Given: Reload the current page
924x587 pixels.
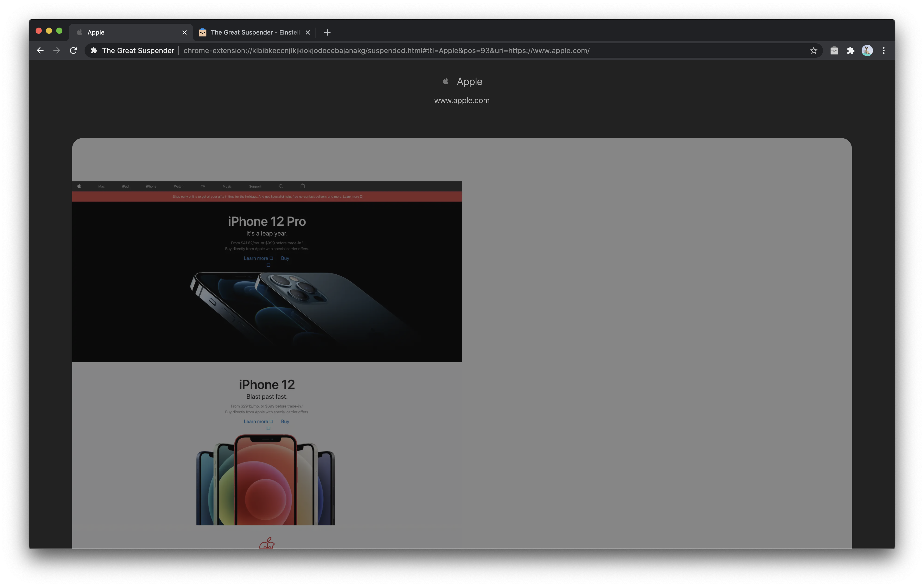Looking at the screenshot, I should pyautogui.click(x=73, y=51).
